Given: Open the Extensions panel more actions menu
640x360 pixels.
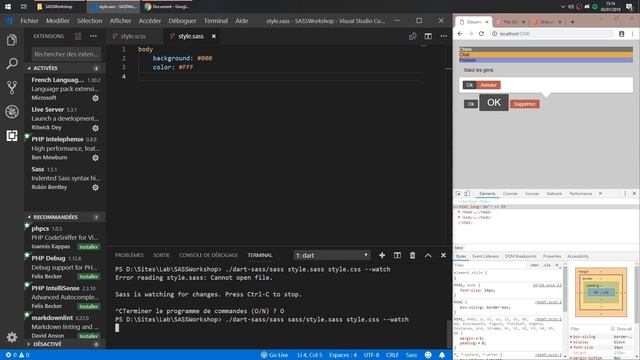Looking at the screenshot, I should [93, 36].
